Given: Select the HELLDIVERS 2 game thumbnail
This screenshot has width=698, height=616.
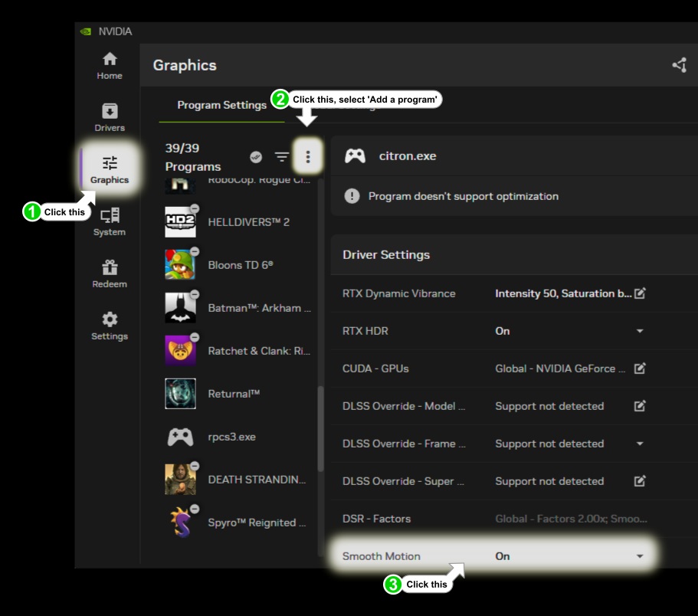Looking at the screenshot, I should (x=180, y=221).
